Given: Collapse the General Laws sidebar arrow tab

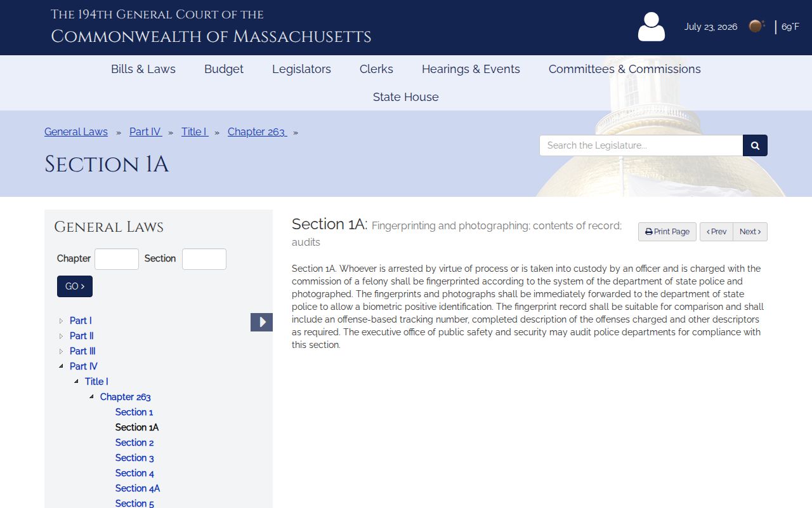Looking at the screenshot, I should (261, 322).
